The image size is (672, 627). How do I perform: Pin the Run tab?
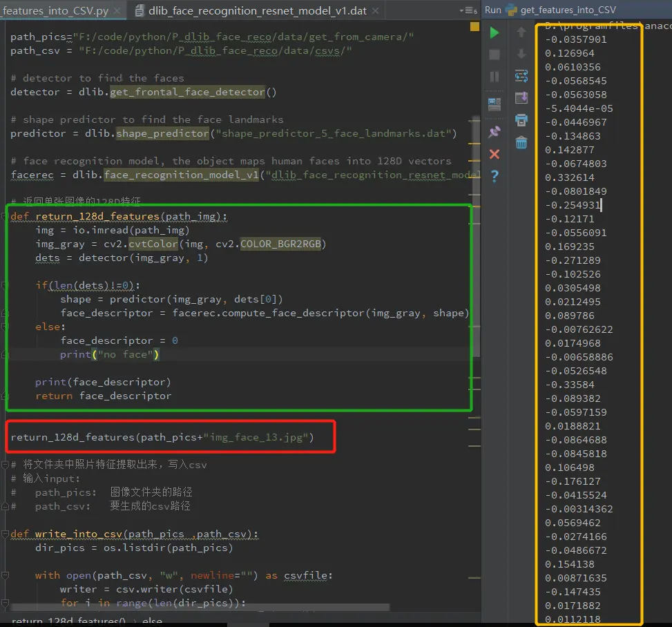494,132
